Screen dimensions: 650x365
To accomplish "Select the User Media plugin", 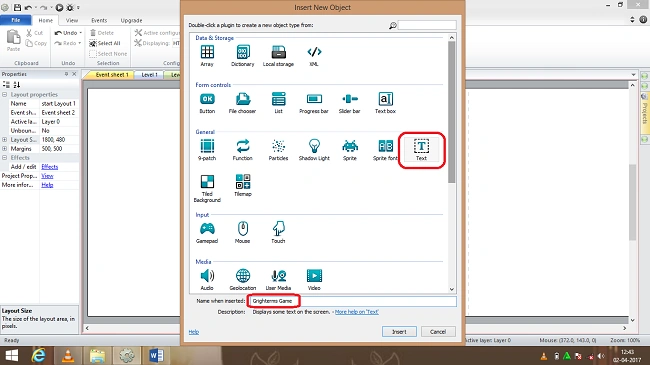I will click(278, 280).
